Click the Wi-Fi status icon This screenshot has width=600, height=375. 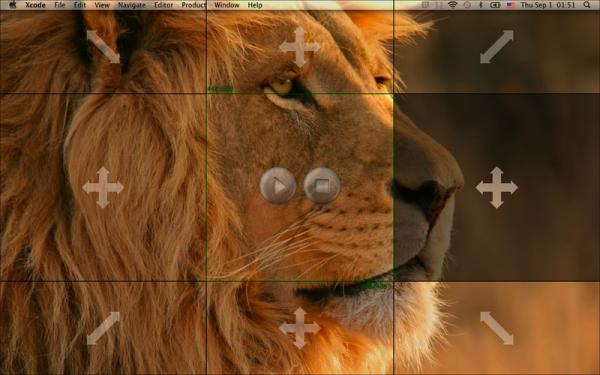[453, 5]
